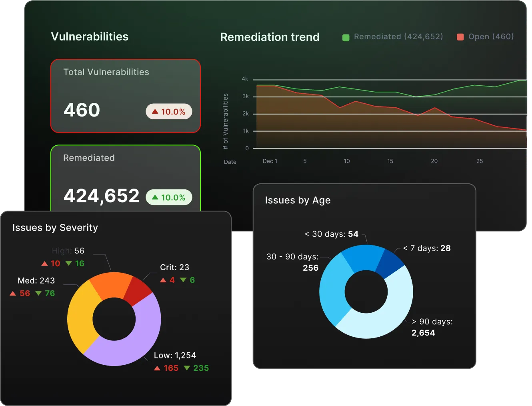
Task: Expand the Issues by Severity panel
Action: [x=55, y=227]
